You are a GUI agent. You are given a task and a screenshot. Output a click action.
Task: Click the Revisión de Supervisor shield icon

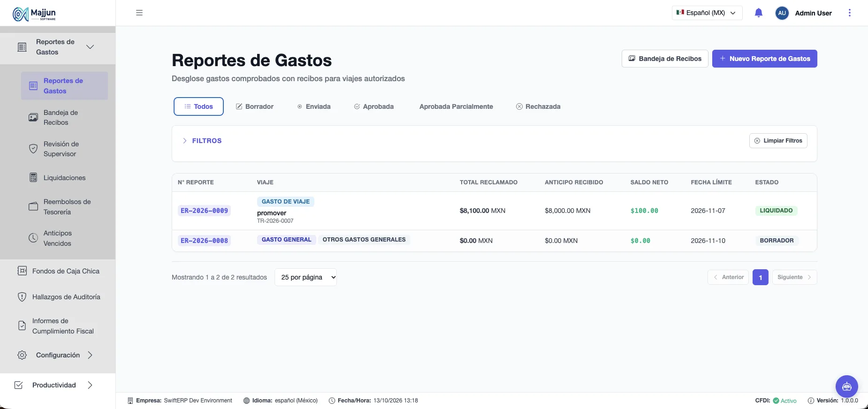(x=33, y=149)
